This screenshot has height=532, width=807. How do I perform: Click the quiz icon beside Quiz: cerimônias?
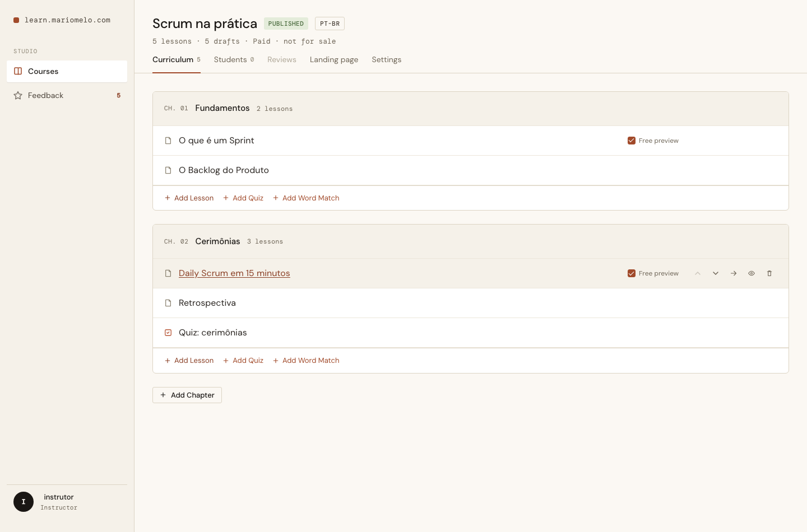tap(168, 333)
